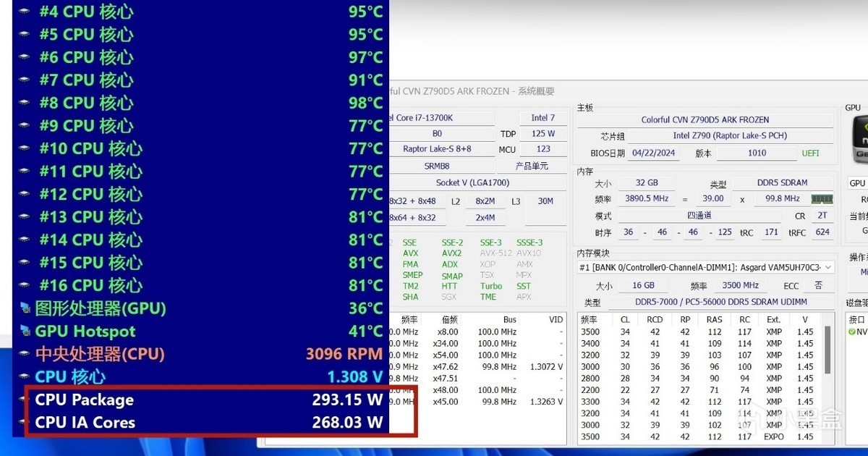Click the 倍频 column header in clocks table
Image resolution: width=868 pixels, height=456 pixels.
click(x=450, y=319)
